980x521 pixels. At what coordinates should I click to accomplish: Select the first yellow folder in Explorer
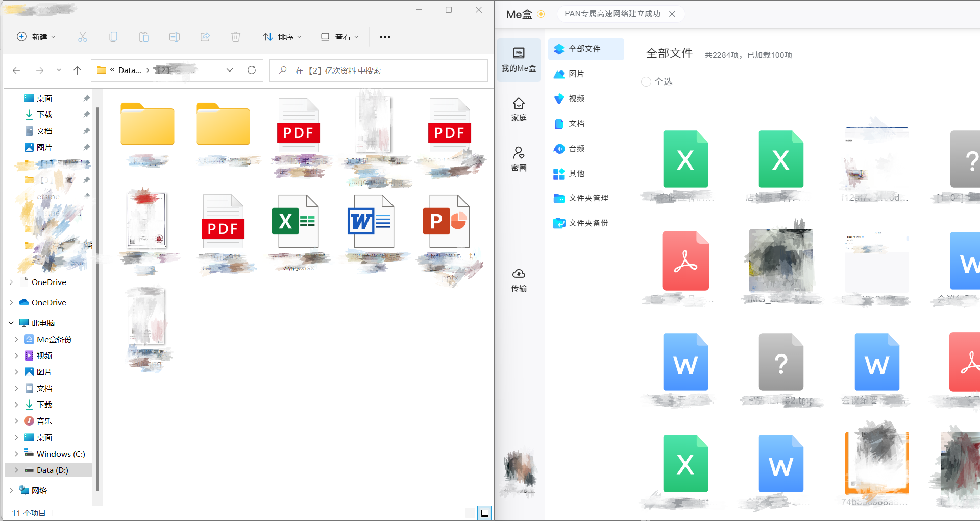pyautogui.click(x=148, y=124)
